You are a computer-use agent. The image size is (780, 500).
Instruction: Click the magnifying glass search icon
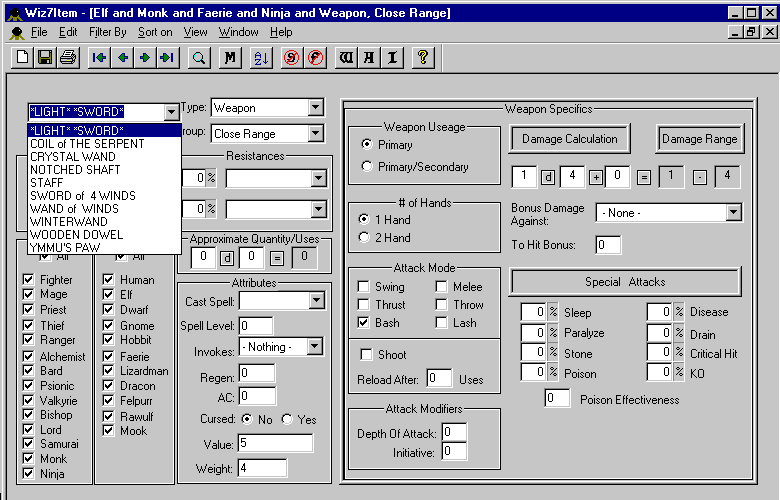199,58
